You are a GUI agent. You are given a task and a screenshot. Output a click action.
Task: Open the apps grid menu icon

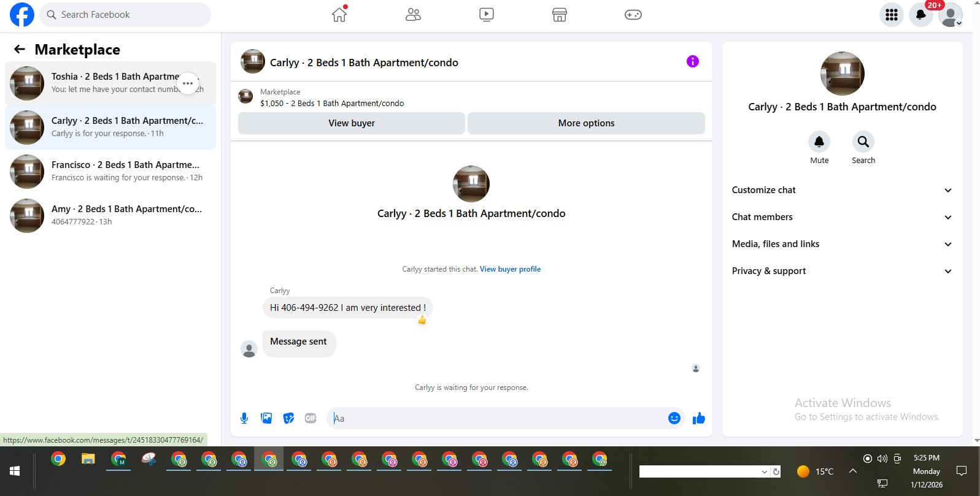tap(892, 15)
